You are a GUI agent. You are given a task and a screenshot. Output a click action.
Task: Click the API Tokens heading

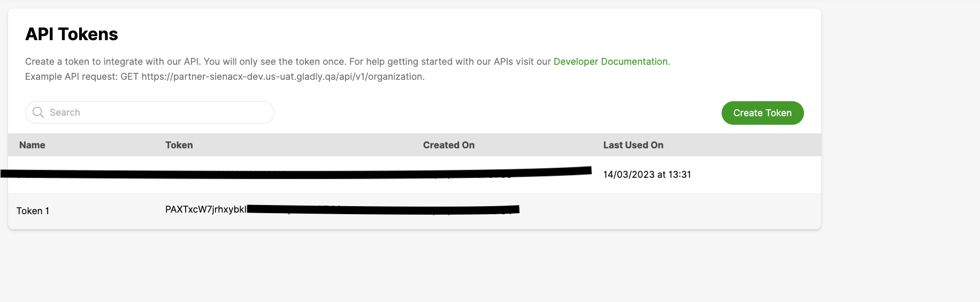[x=72, y=34]
